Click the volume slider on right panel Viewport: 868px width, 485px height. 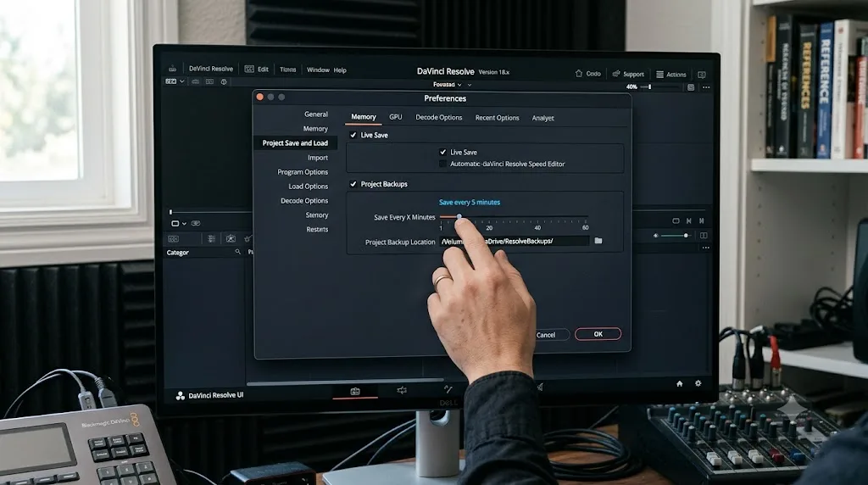pos(676,236)
